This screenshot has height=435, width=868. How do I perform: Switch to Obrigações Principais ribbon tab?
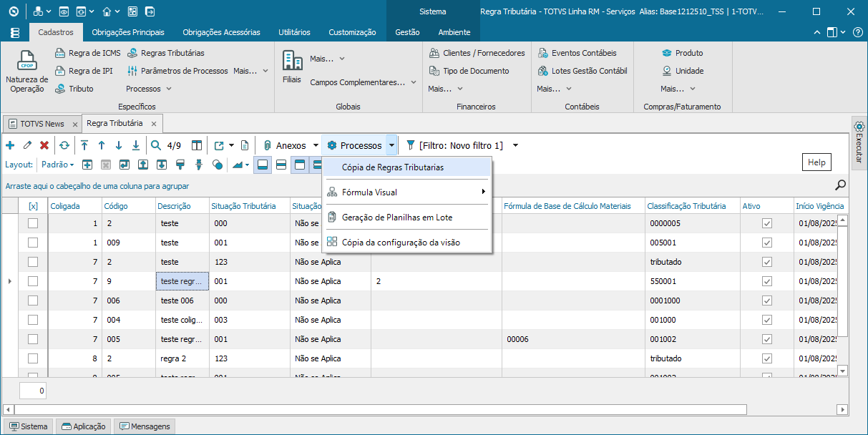tap(128, 32)
